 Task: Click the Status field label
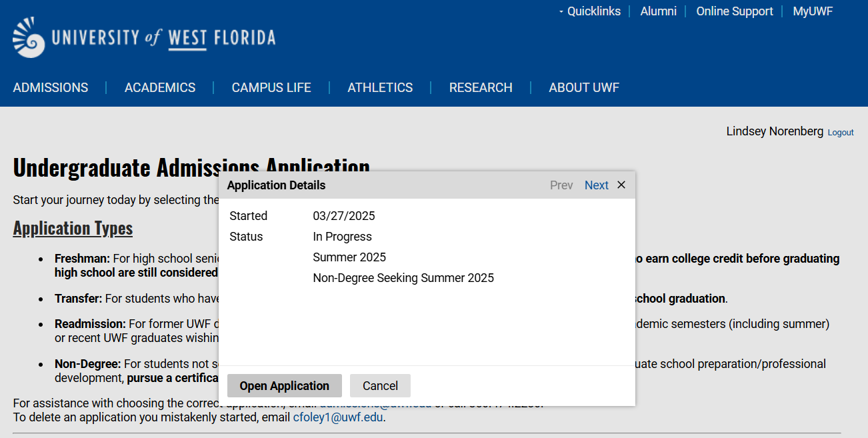[246, 237]
